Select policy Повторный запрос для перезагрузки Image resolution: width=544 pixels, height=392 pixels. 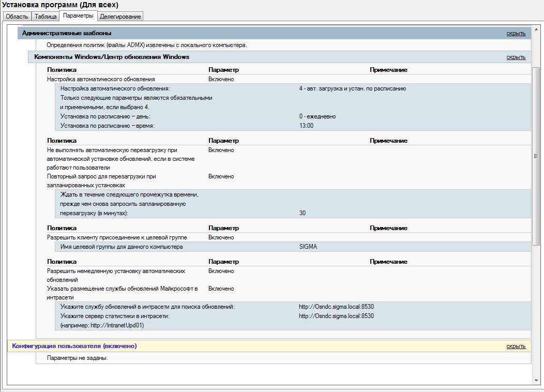(x=101, y=180)
